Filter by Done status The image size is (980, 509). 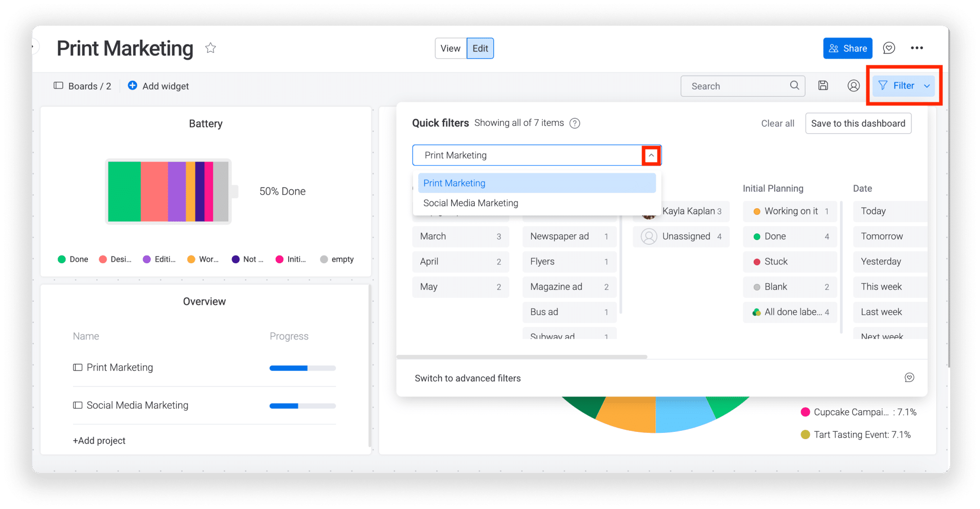click(x=790, y=237)
